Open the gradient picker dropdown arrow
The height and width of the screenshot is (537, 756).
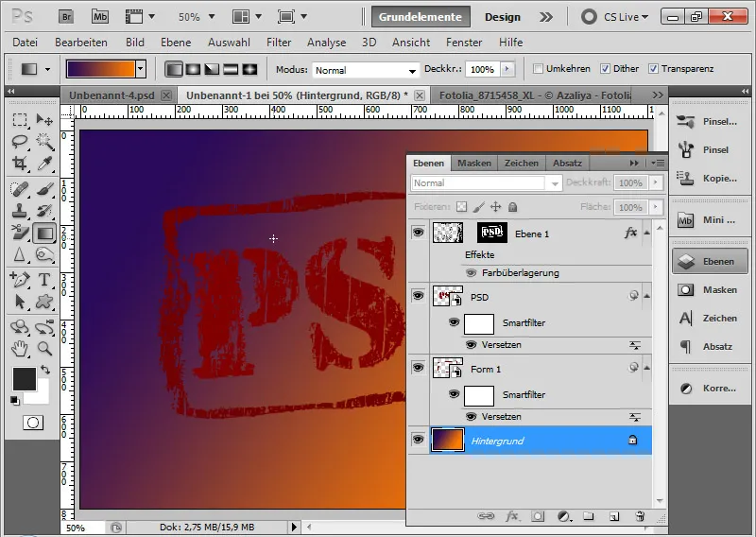pyautogui.click(x=140, y=69)
